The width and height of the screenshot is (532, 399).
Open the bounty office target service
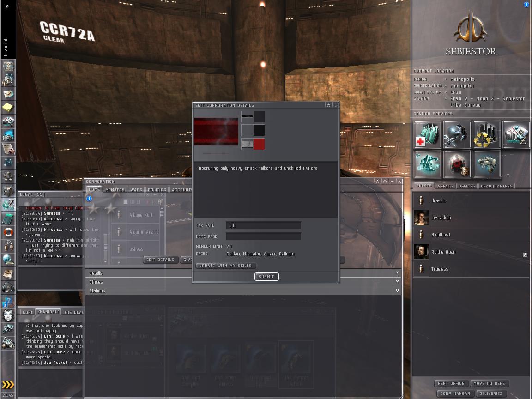point(457,164)
